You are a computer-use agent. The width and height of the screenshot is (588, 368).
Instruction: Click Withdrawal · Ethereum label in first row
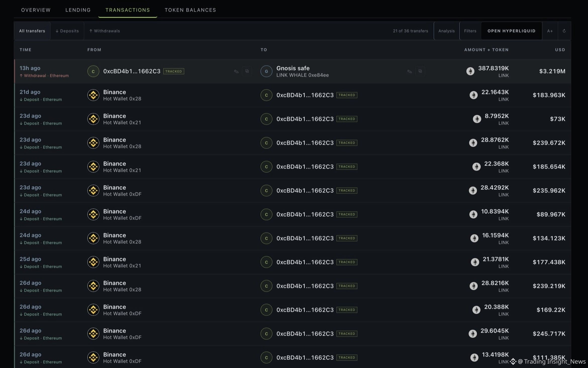pos(44,76)
